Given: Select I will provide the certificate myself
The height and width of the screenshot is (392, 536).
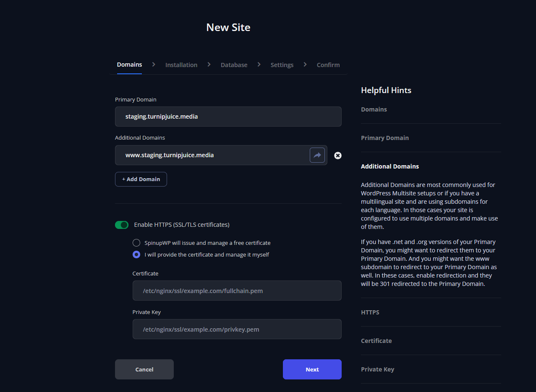Looking at the screenshot, I should click(x=136, y=254).
